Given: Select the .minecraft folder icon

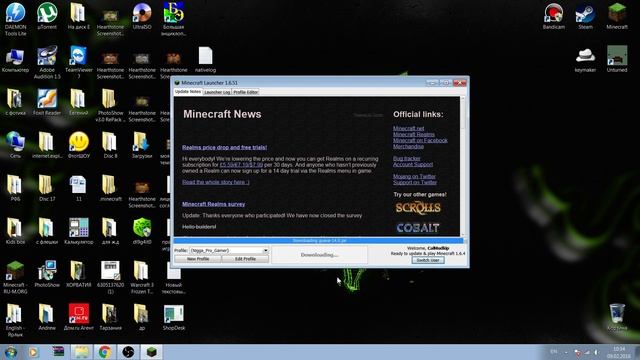Looking at the screenshot, I should (110, 188).
